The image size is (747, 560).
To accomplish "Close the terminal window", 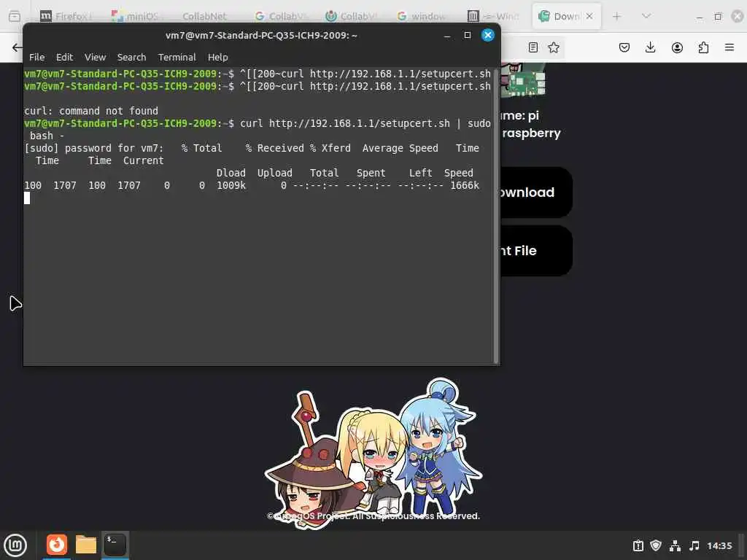I will click(488, 35).
